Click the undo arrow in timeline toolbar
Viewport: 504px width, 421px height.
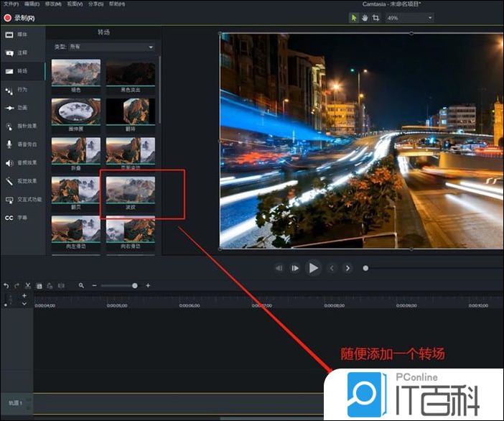pos(6,286)
